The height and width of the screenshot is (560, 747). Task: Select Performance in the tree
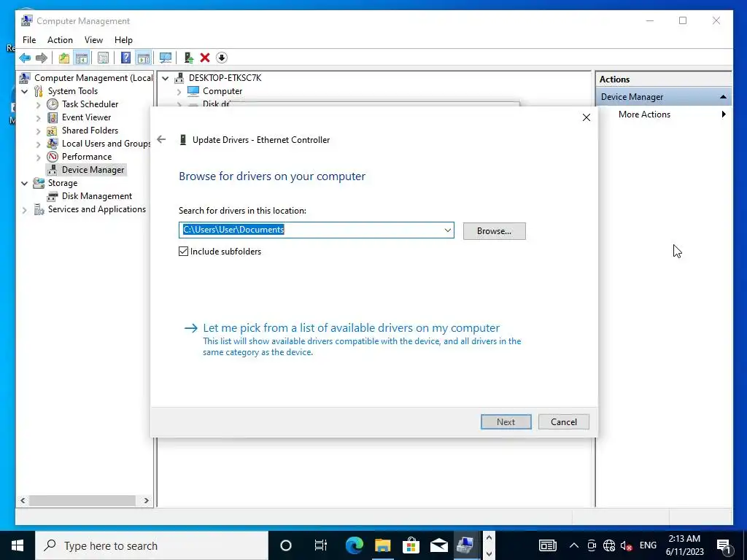point(87,157)
